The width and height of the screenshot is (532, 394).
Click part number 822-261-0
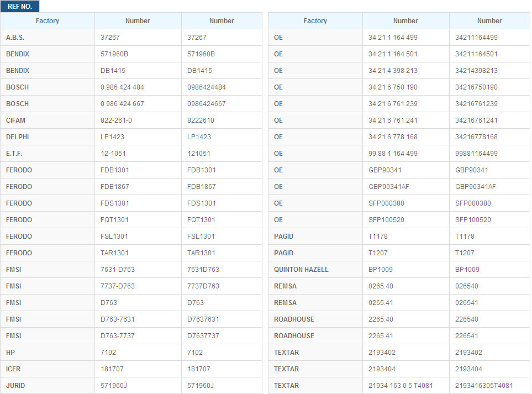pyautogui.click(x=116, y=120)
